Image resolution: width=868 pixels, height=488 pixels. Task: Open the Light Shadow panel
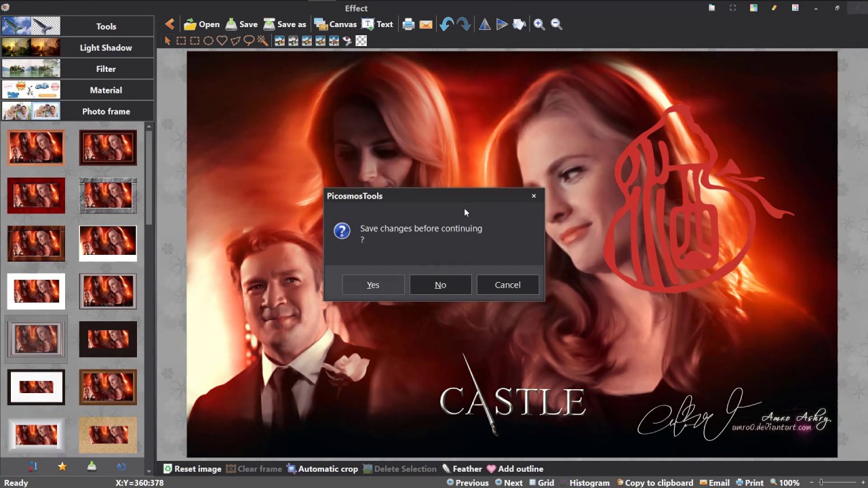coord(78,47)
